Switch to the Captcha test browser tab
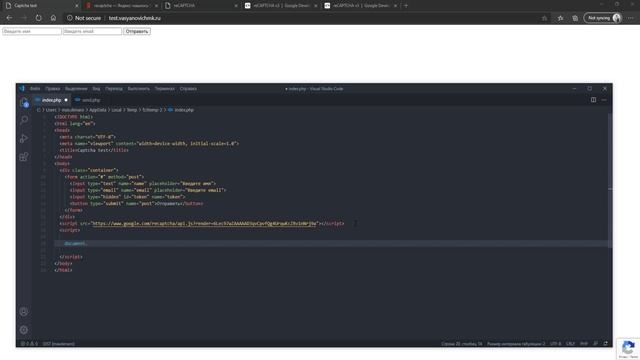Screen dimensions: 640x360 [41, 6]
